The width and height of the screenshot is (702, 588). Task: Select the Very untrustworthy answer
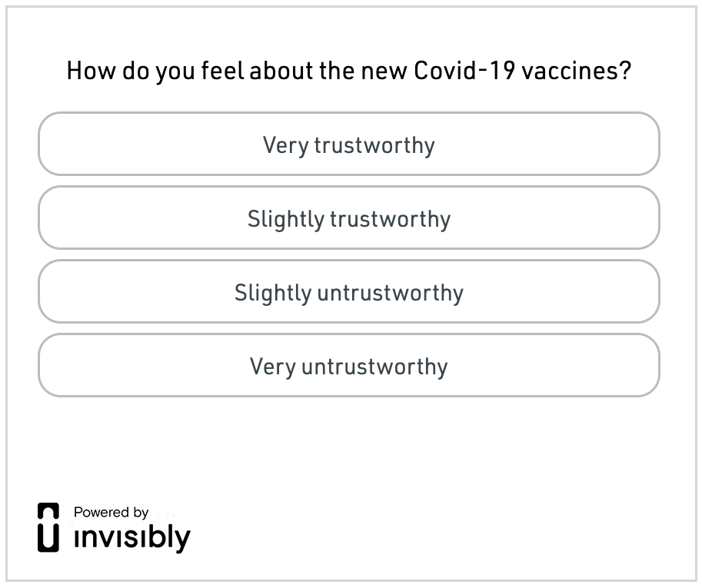pos(349,365)
